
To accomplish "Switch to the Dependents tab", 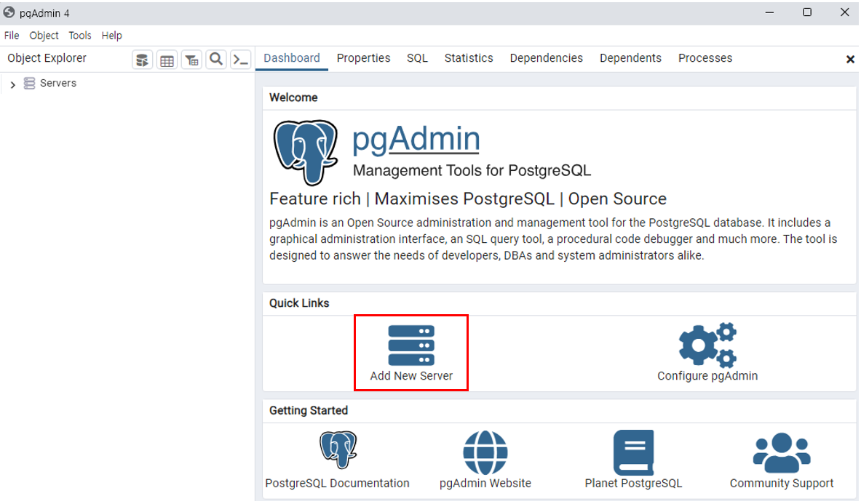I will tap(630, 58).
